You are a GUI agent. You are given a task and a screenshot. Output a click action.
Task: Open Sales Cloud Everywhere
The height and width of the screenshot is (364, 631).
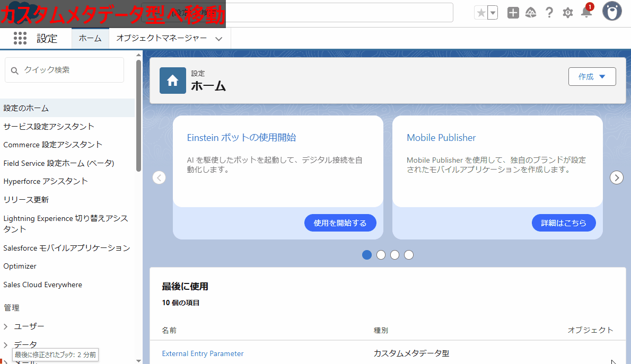42,285
